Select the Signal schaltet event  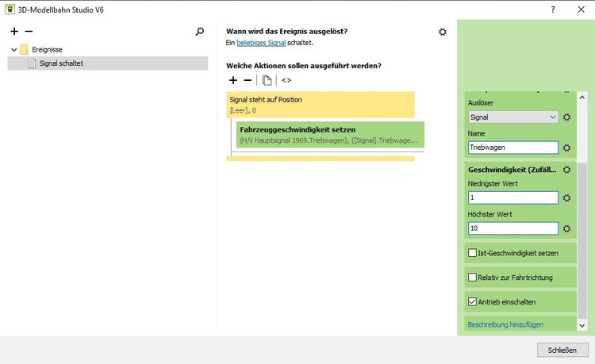61,63
